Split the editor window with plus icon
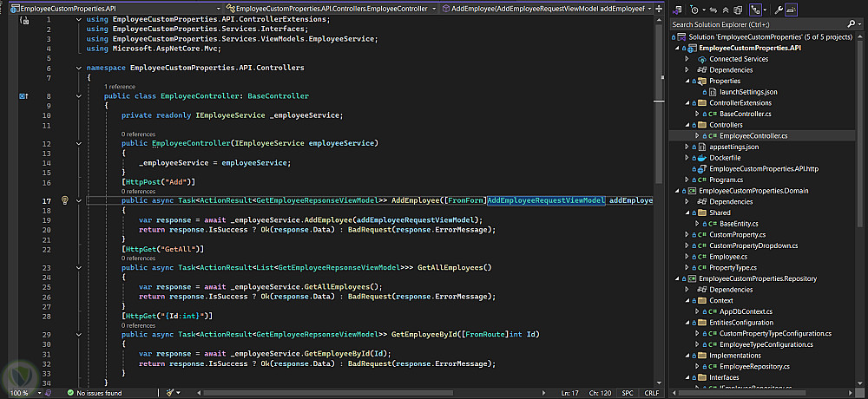Screen dimensions: 868x399 point(659,9)
